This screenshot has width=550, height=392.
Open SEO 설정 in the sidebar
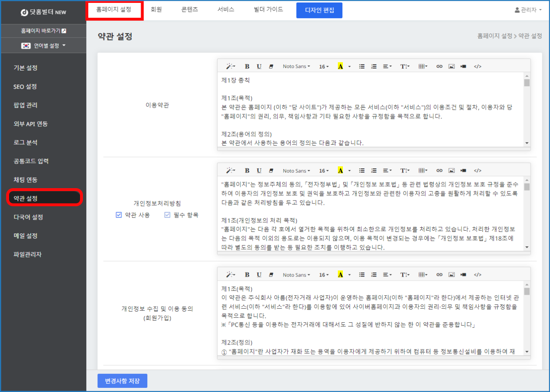[x=25, y=87]
